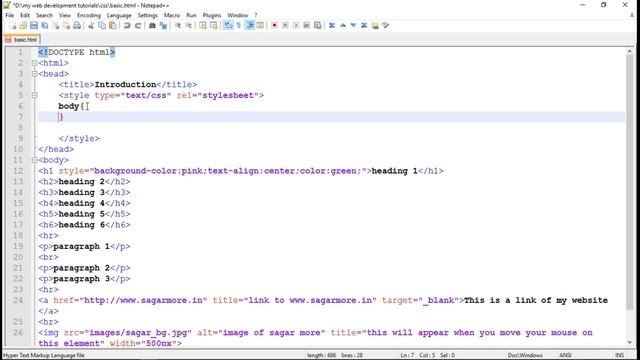
Task: Open the Search menu
Action: click(x=44, y=15)
